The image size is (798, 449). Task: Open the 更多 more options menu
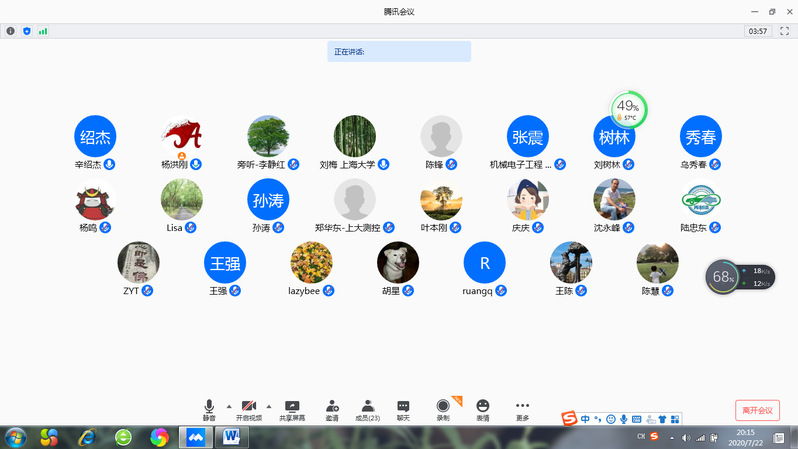point(522,408)
